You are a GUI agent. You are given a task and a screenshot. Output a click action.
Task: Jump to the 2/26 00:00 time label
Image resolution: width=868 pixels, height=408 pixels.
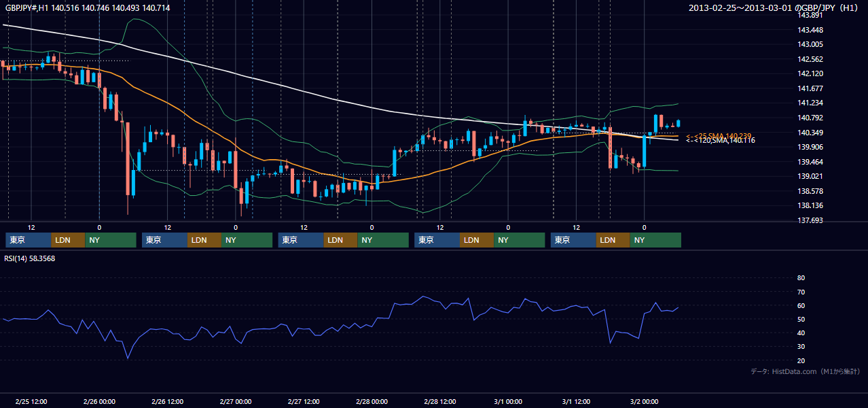98,401
